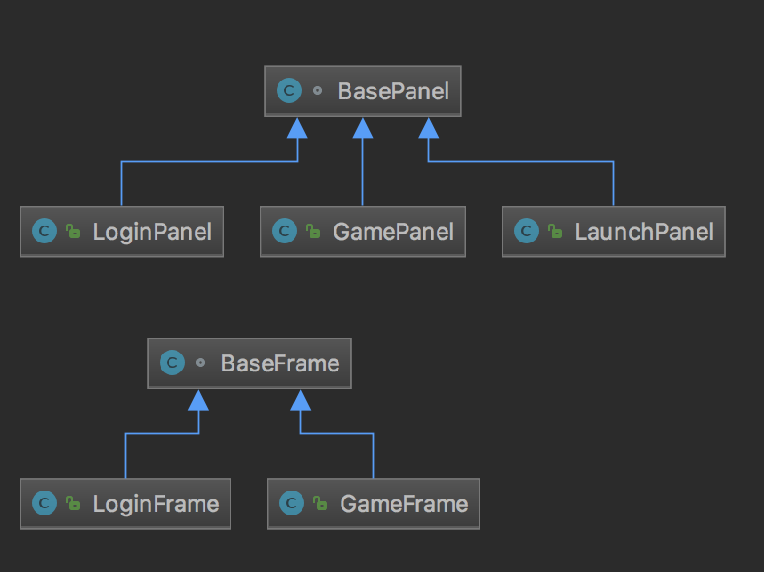Click the green lock icon on GamePanel
764x572 pixels.
(x=313, y=232)
